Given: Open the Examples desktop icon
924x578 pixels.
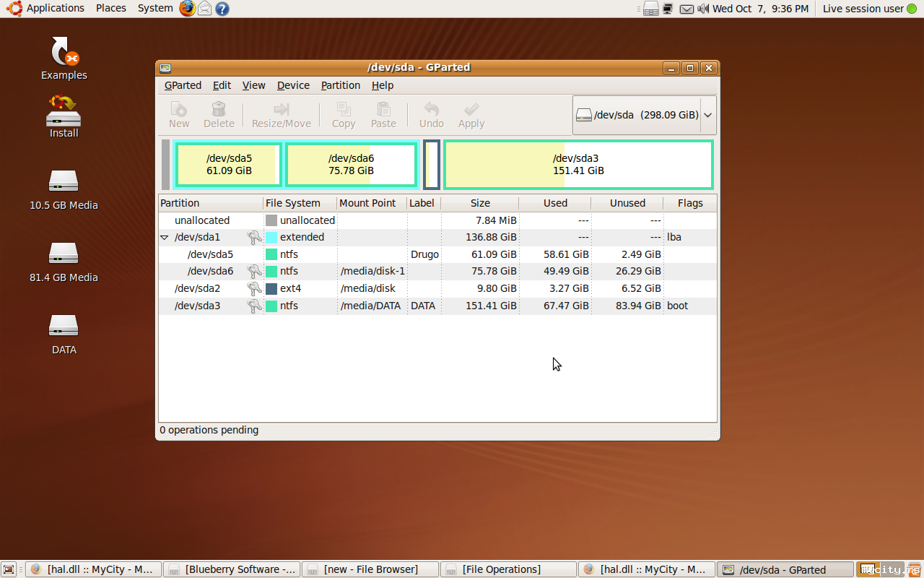Looking at the screenshot, I should (64, 59).
